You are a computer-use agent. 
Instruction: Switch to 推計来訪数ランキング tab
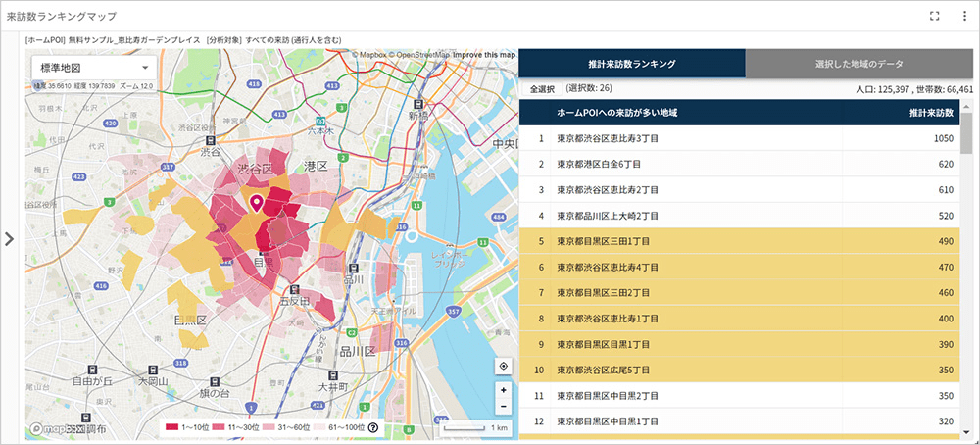click(x=631, y=64)
